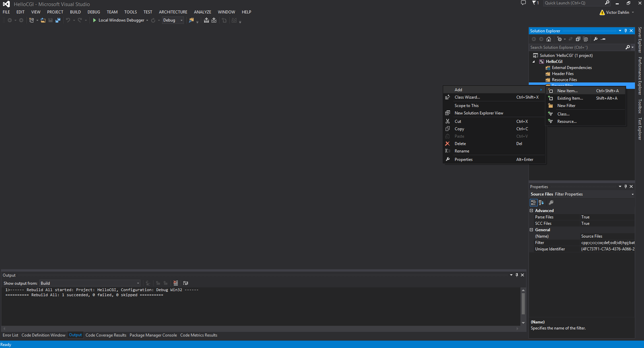Open the Performance Explorer side tab
Image resolution: width=644 pixels, height=348 pixels.
tap(640, 76)
